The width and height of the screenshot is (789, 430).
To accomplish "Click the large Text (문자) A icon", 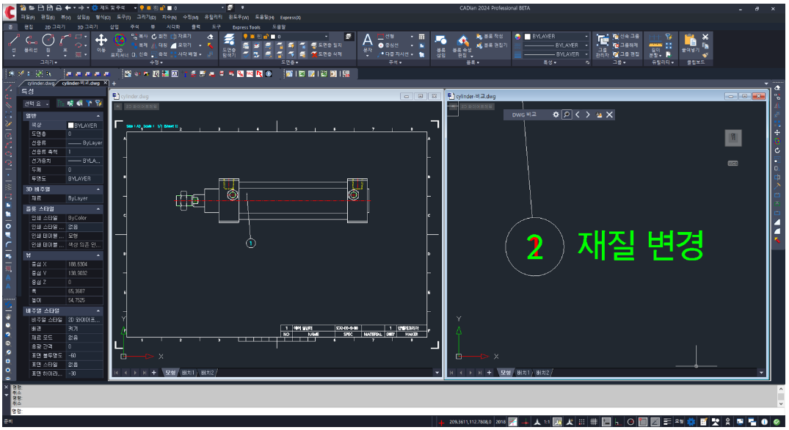I will coord(367,42).
